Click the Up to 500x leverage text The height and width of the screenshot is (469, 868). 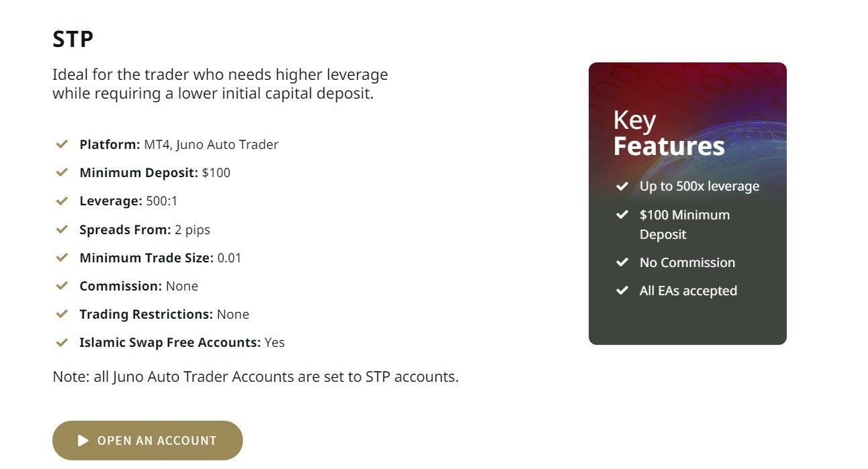(x=700, y=187)
